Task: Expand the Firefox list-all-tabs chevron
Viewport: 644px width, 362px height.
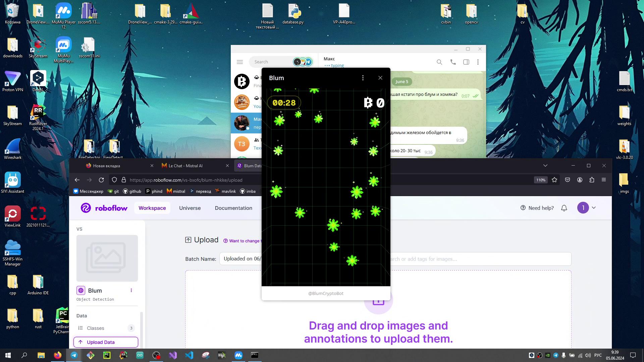Action: 545,166
